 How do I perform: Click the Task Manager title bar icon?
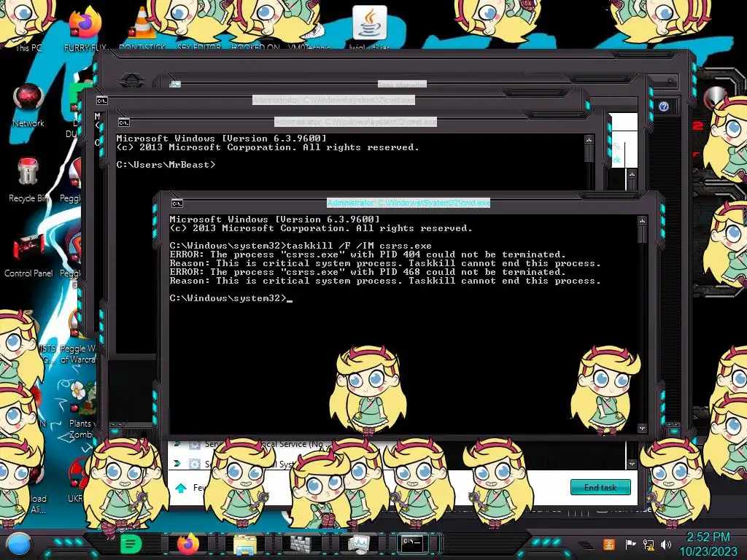pos(175,85)
